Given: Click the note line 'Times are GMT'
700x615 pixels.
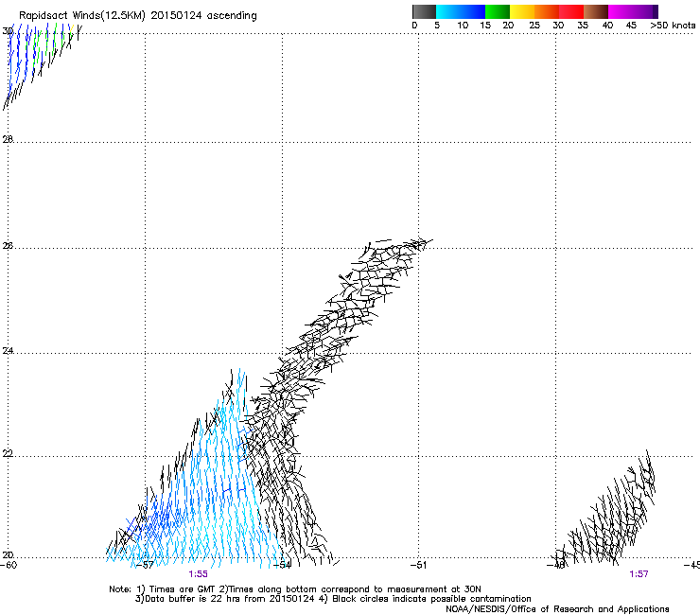Looking at the screenshot, I should pyautogui.click(x=183, y=589).
